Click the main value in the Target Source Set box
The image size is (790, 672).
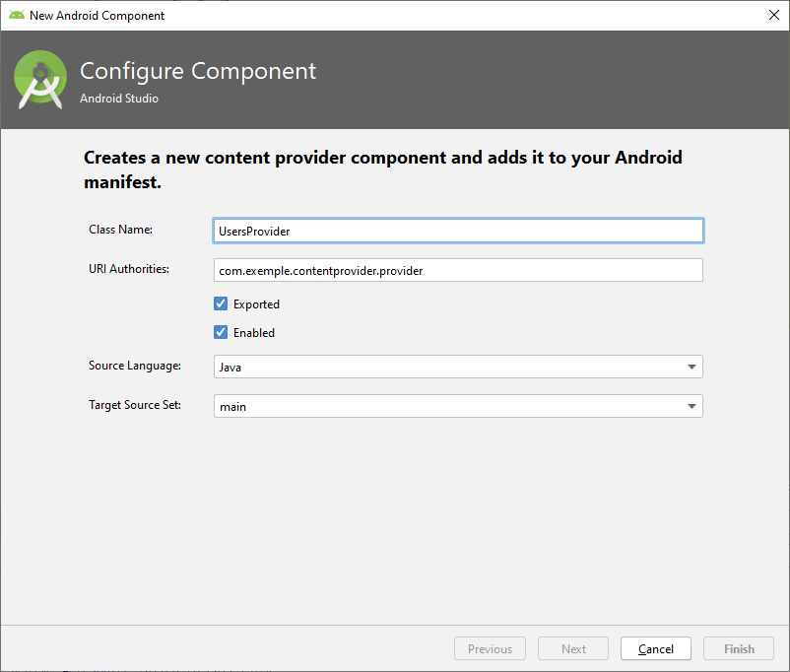coord(233,406)
